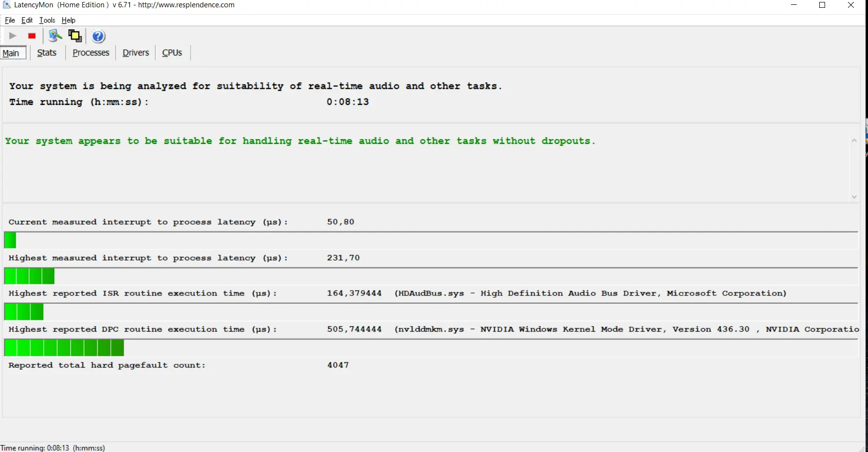
Task: Maximize the LatencyMon window
Action: (x=822, y=5)
